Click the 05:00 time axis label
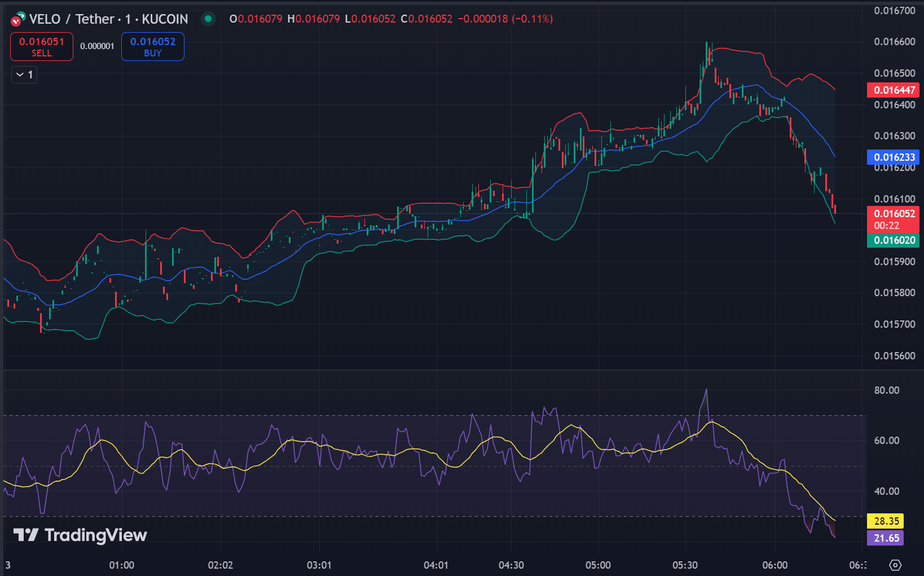The image size is (924, 576). tap(598, 565)
